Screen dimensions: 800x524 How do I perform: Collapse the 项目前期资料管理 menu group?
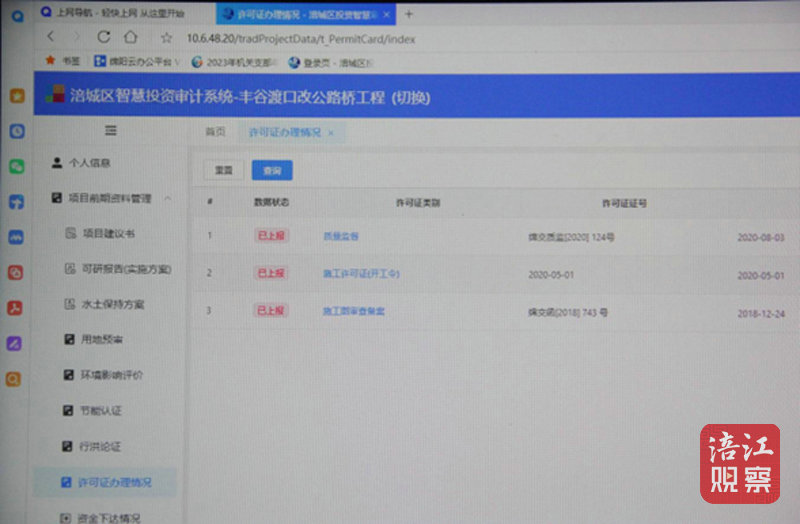pyautogui.click(x=168, y=198)
